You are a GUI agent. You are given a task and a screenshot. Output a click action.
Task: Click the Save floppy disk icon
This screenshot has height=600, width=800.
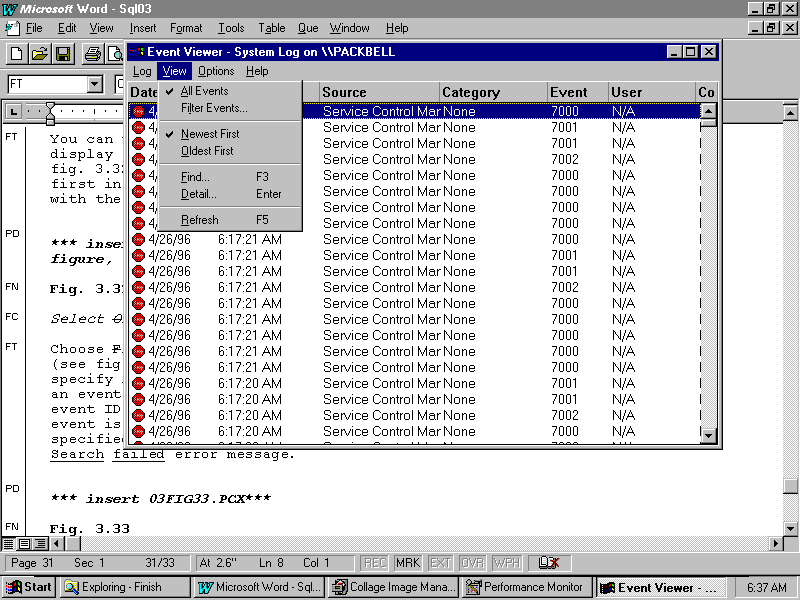coord(62,54)
